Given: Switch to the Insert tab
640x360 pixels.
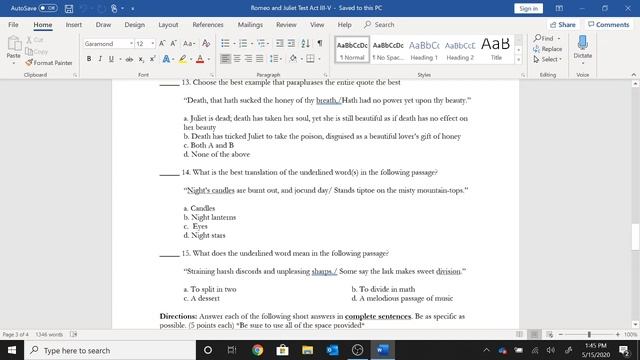Looking at the screenshot, I should 73,24.
